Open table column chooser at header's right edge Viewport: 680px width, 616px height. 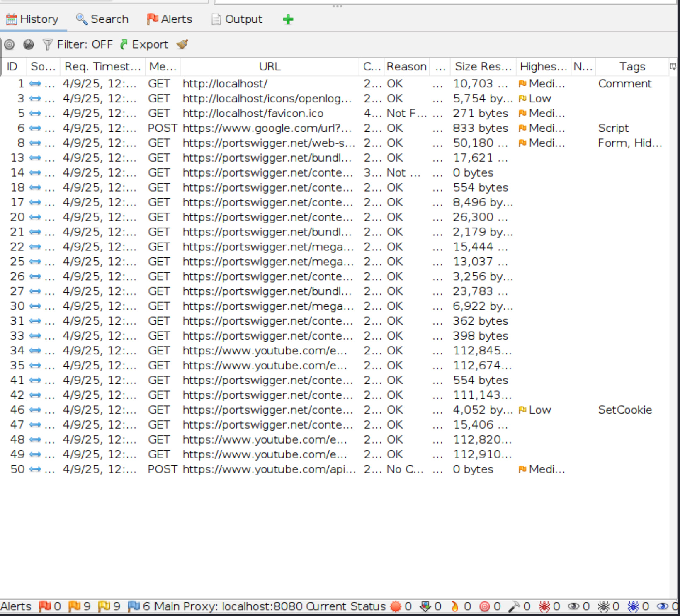pyautogui.click(x=673, y=66)
